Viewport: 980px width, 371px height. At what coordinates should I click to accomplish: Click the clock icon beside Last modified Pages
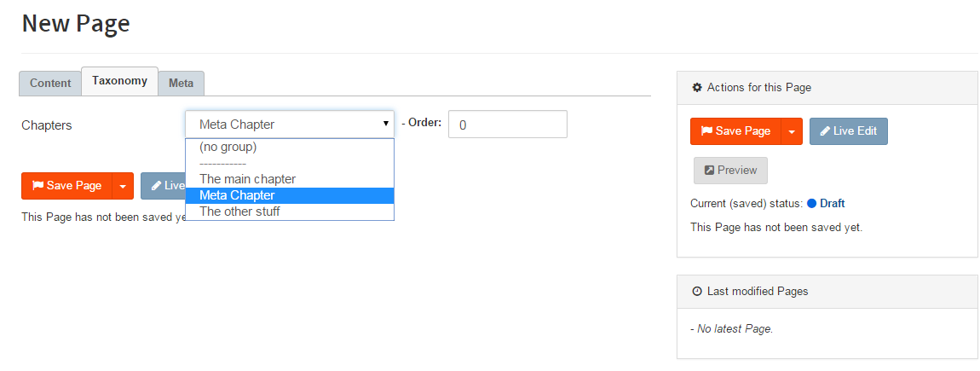(x=697, y=292)
